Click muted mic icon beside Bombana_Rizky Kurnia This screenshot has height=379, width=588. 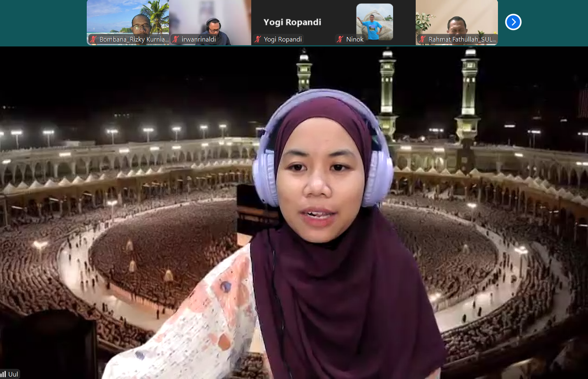(x=93, y=39)
